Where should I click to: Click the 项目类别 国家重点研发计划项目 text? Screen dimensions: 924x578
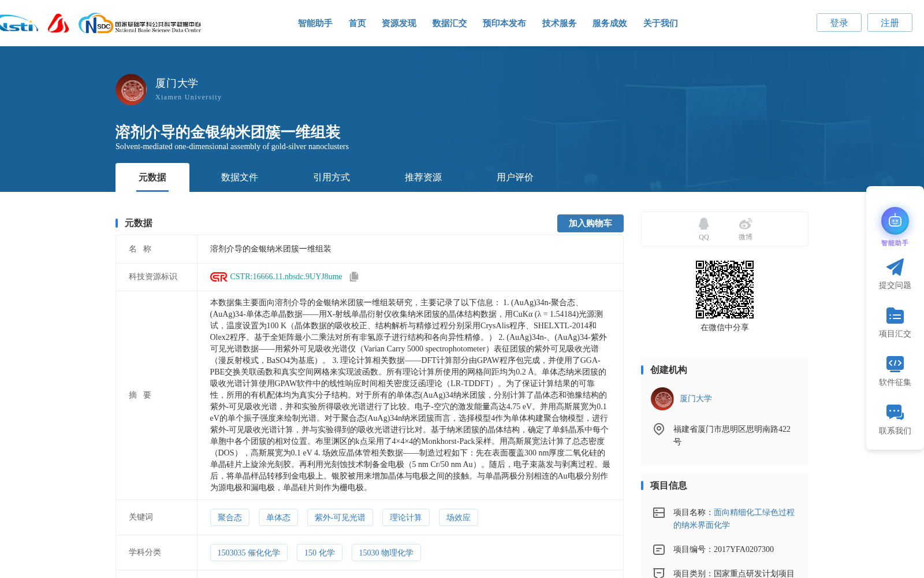pyautogui.click(x=734, y=573)
